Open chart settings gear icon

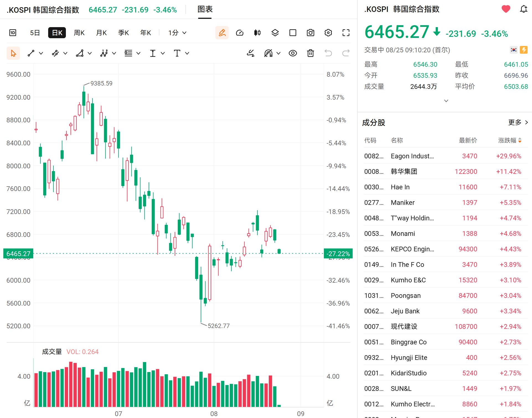point(328,33)
